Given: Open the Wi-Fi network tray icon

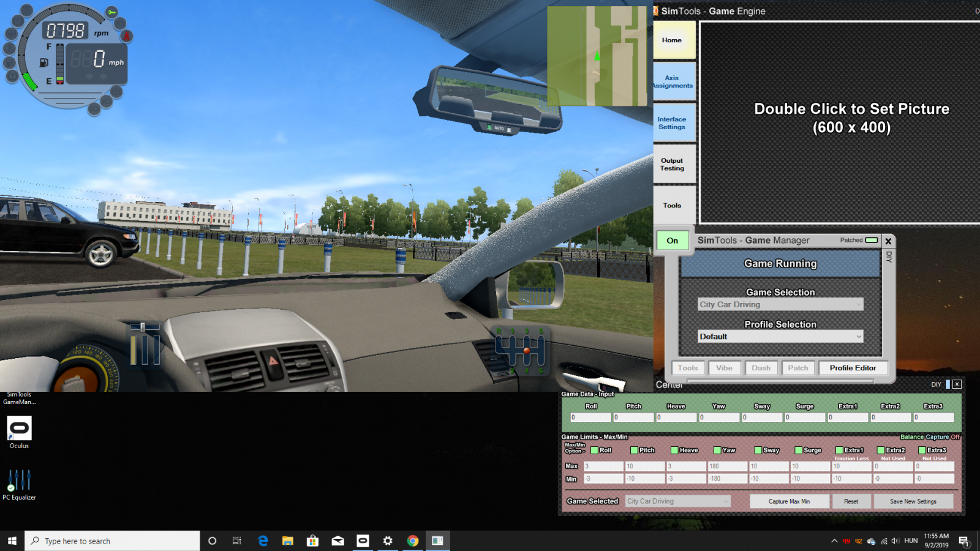Looking at the screenshot, I should (x=884, y=541).
